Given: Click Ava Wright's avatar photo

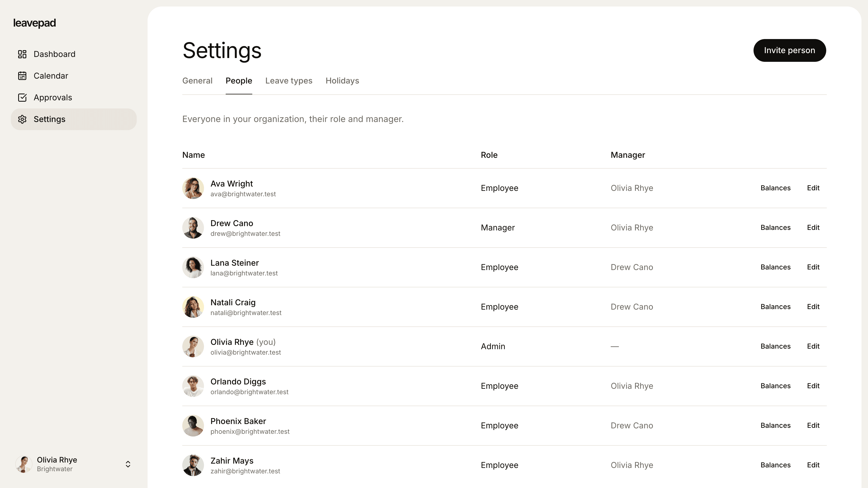Looking at the screenshot, I should click(x=193, y=188).
